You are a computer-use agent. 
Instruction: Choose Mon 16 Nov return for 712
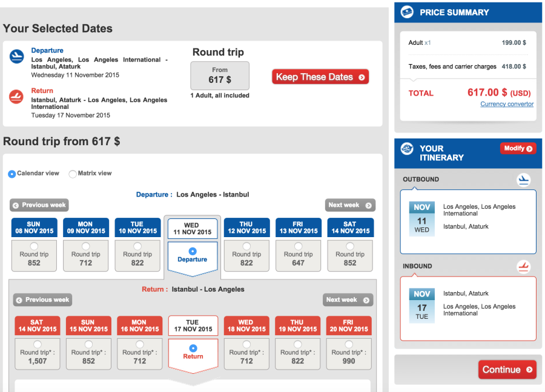coord(139,344)
